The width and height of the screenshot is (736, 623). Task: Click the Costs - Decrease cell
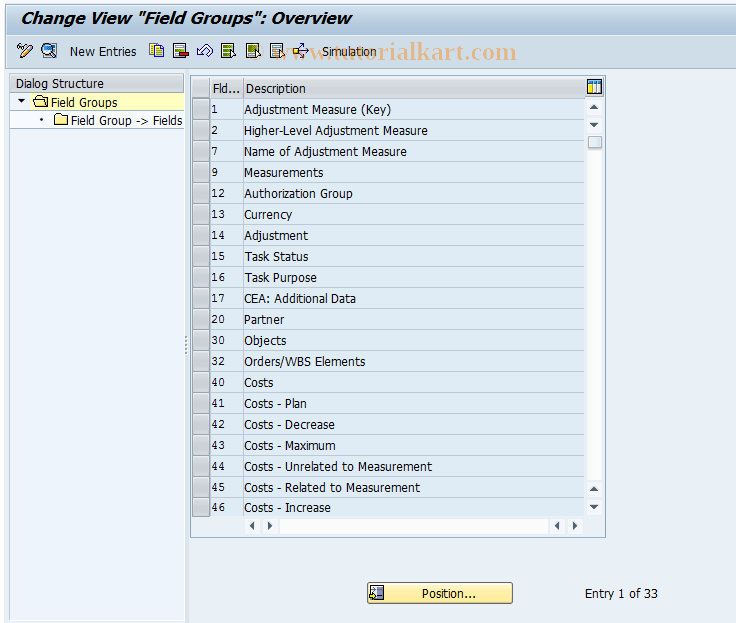pyautogui.click(x=414, y=424)
